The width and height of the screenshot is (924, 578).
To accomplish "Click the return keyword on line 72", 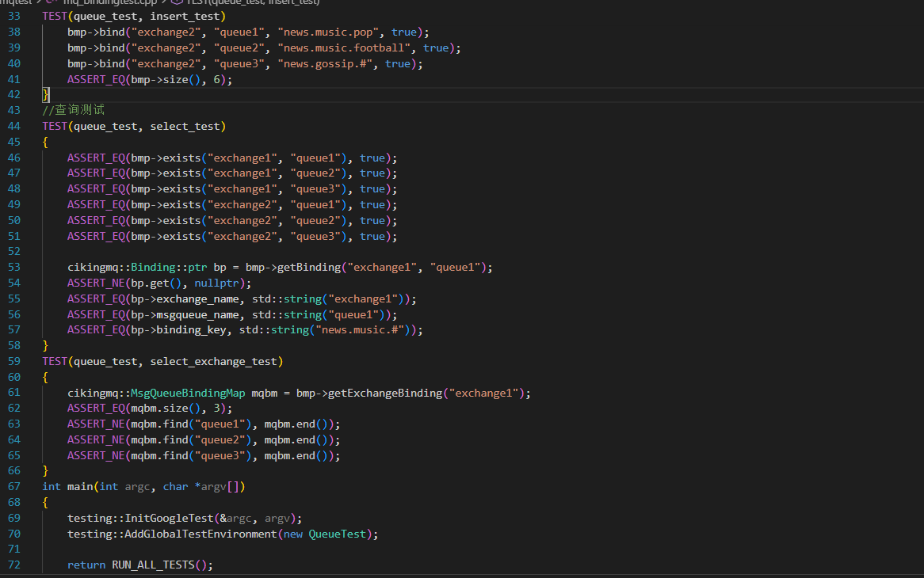I will (x=86, y=565).
